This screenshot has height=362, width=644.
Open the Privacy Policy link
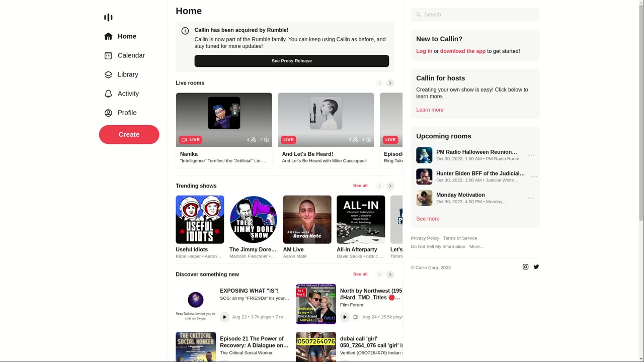click(x=425, y=238)
